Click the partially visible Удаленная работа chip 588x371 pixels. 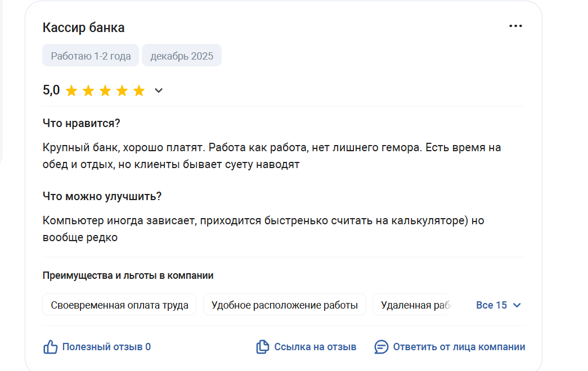pos(414,305)
